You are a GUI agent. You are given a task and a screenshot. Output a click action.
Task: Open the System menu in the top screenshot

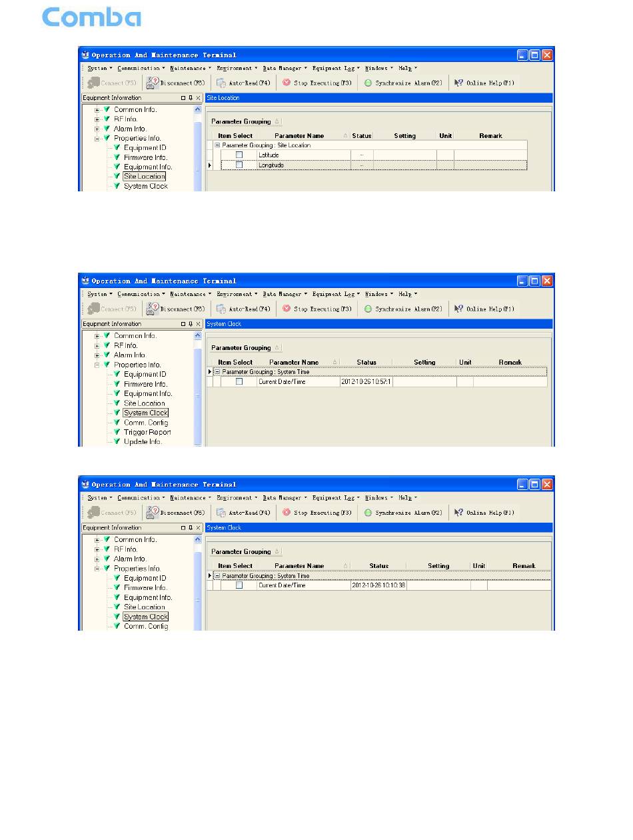(99, 68)
